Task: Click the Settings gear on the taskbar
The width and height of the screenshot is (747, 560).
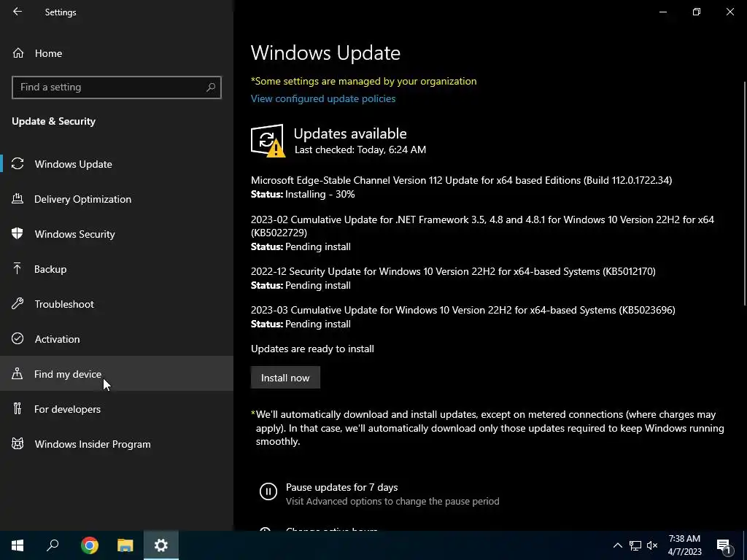Action: (x=161, y=545)
